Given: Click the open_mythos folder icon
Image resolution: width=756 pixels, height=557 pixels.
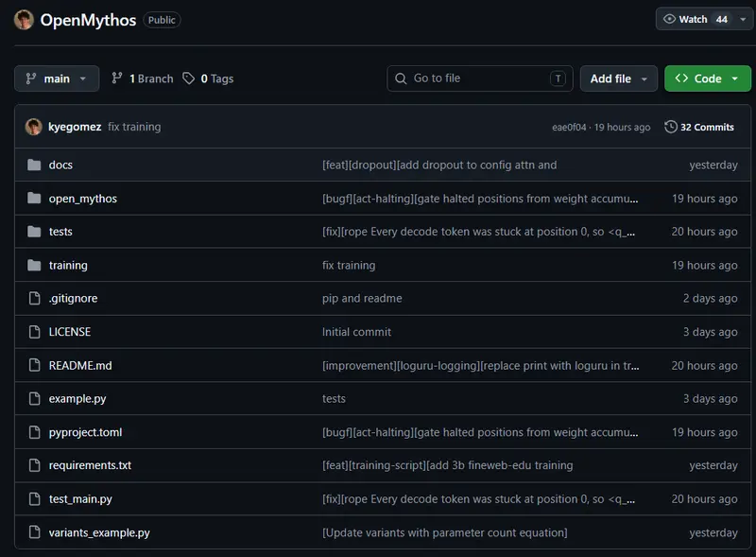Looking at the screenshot, I should [x=34, y=199].
